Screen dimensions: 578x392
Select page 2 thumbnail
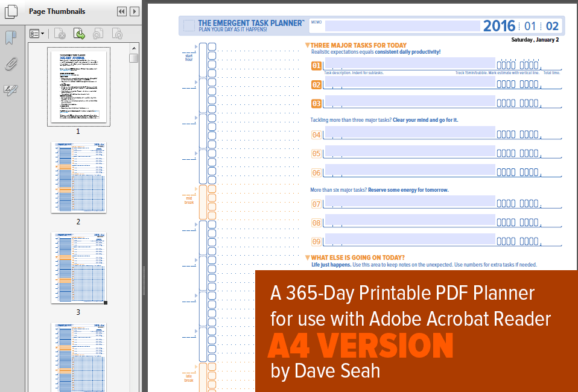tap(78, 177)
